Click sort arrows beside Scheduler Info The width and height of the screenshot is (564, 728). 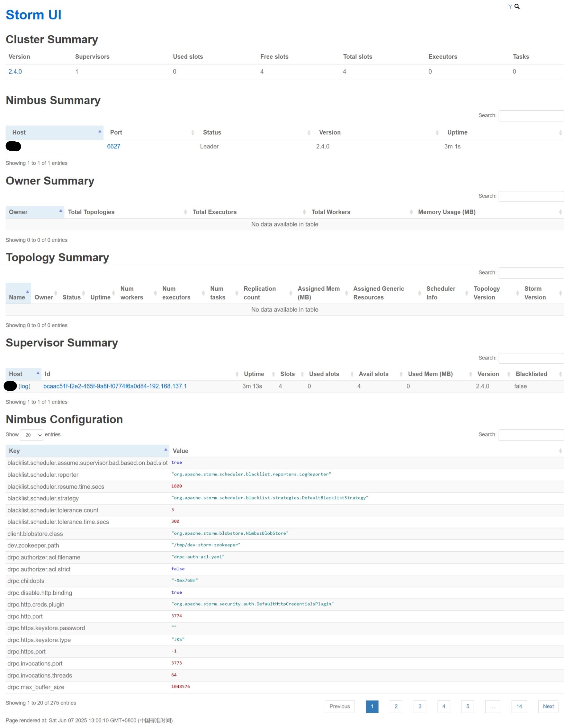[467, 293]
